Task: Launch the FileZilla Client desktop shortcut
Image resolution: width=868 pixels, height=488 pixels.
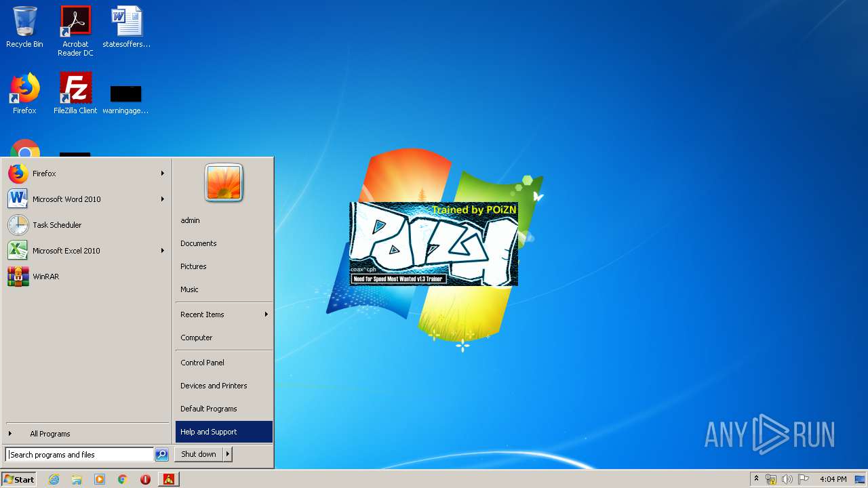Action: tap(75, 94)
